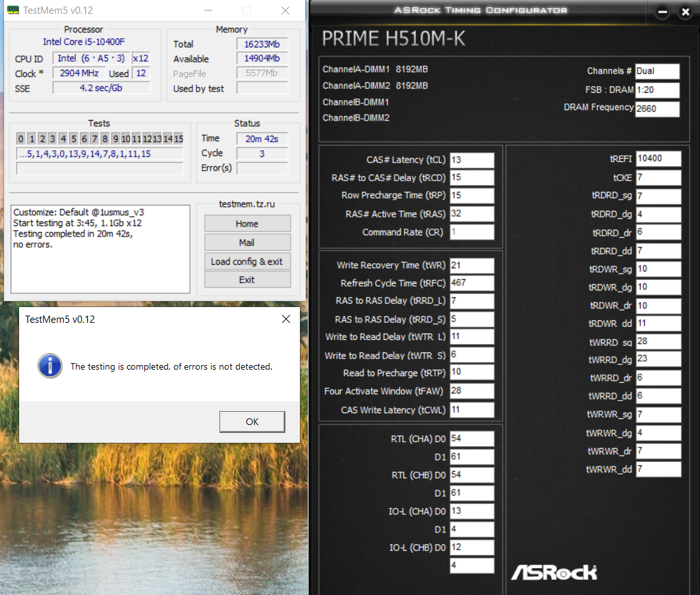Click the Read to Precharge (tRTP) field

[x=472, y=372]
